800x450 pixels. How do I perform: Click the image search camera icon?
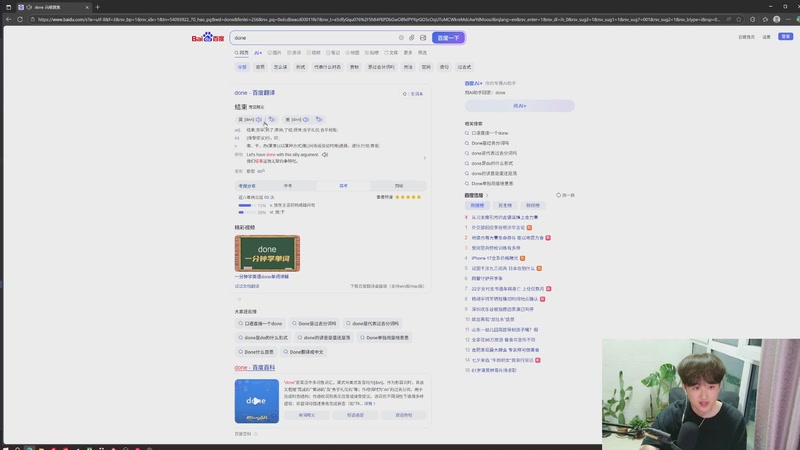[x=423, y=38]
